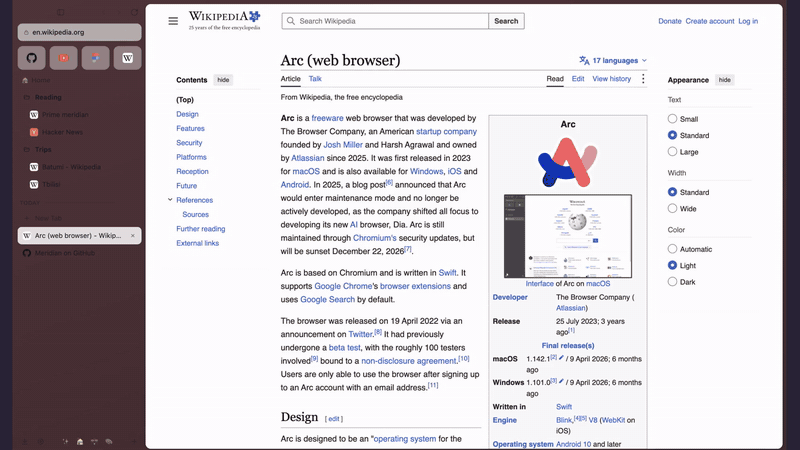The width and height of the screenshot is (800, 450).
Task: Click the language translate icon
Action: [x=584, y=60]
